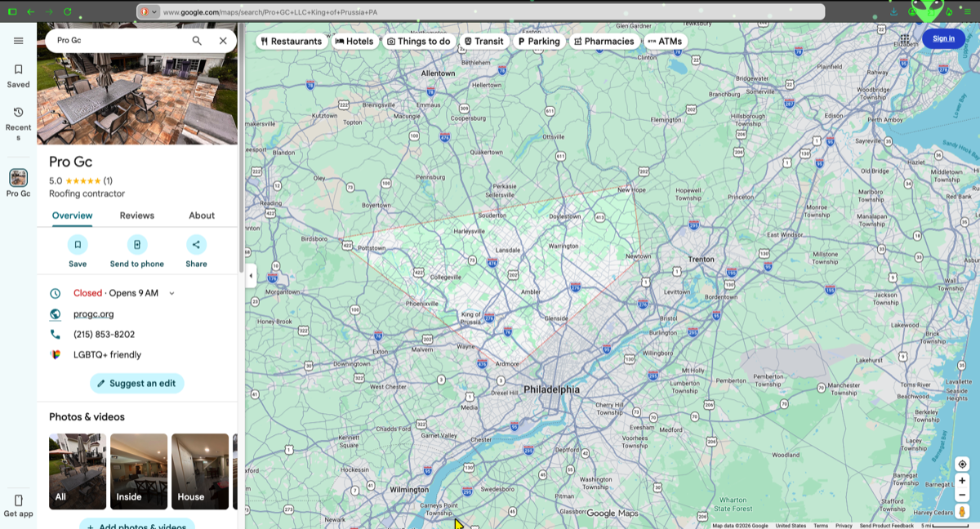Select the Pharmacies chip
The height and width of the screenshot is (529, 980).
tap(604, 41)
